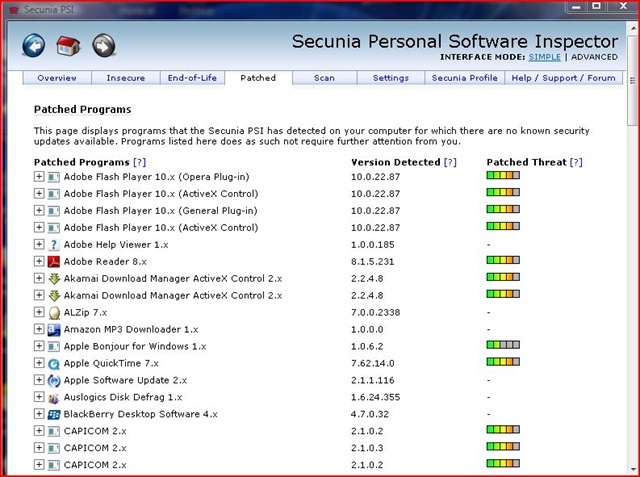Click the [?] help next to Patched Threat

tap(576, 162)
